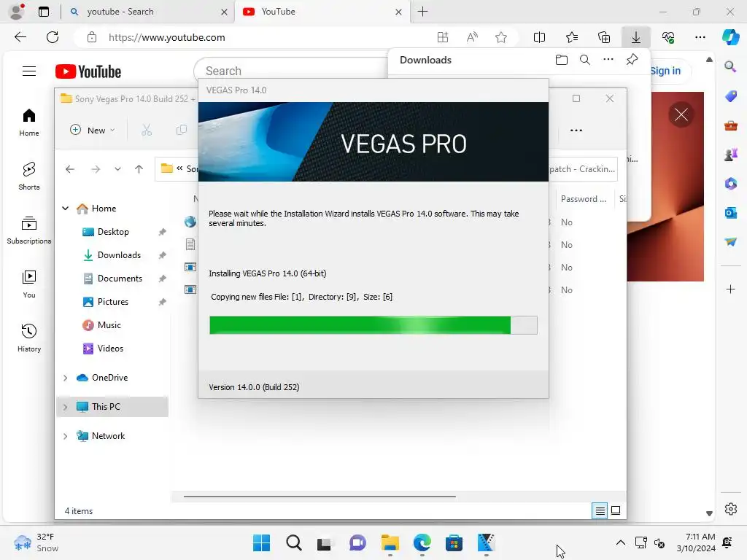747x560 pixels.
Task: Click YouTube Home in sidebar
Action: [x=29, y=122]
